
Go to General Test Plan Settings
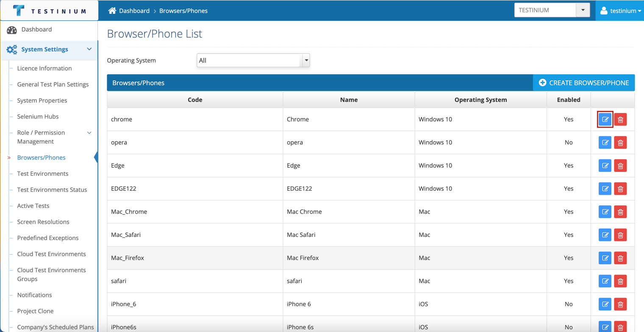[53, 84]
